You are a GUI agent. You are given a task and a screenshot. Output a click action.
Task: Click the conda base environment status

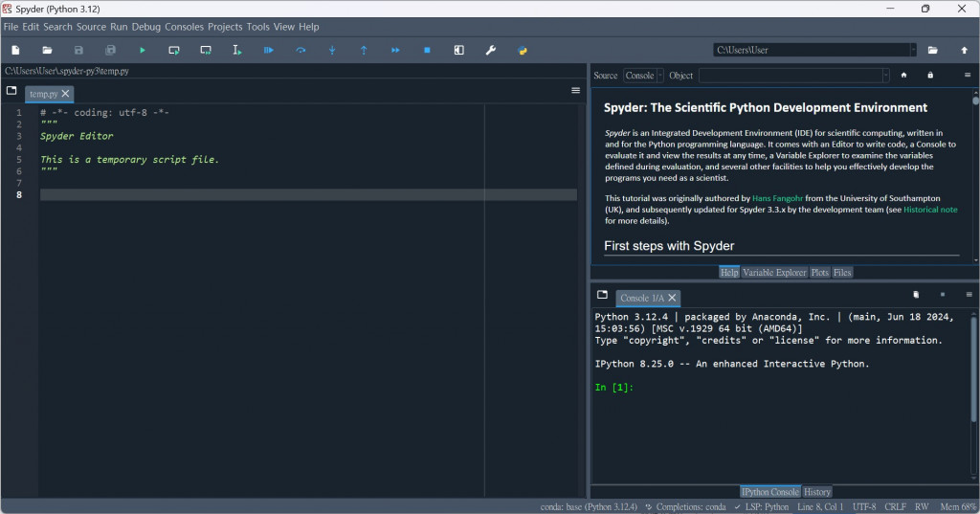[589, 507]
